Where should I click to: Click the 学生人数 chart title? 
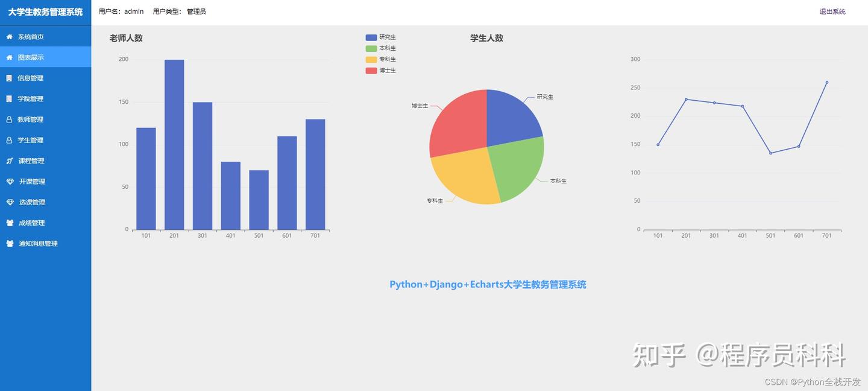pos(487,38)
